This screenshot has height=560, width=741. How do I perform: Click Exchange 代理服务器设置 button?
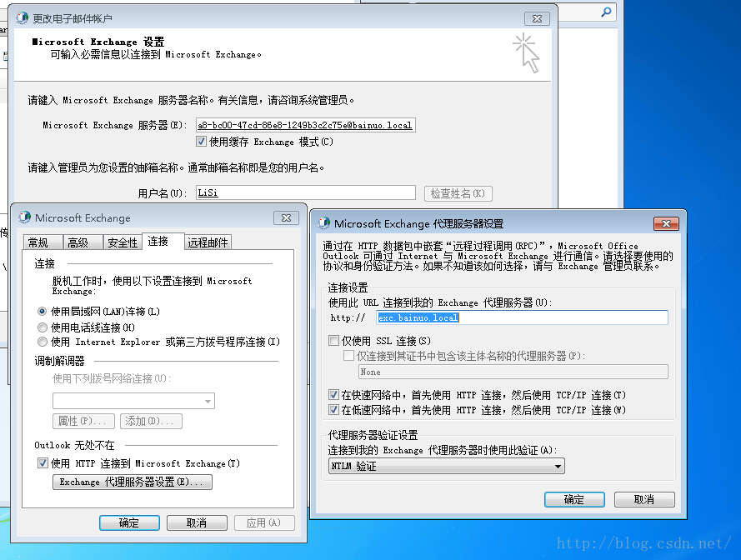tap(133, 482)
